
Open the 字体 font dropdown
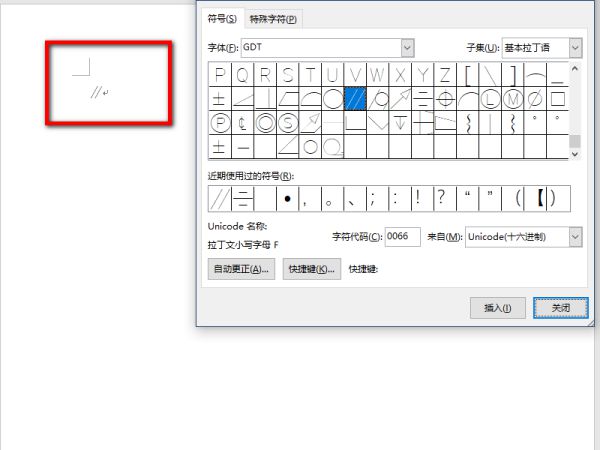[x=407, y=48]
